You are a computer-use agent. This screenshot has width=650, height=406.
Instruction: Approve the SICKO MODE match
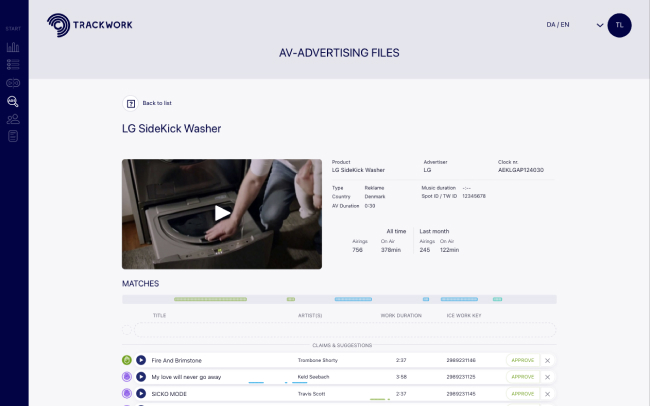click(x=522, y=394)
